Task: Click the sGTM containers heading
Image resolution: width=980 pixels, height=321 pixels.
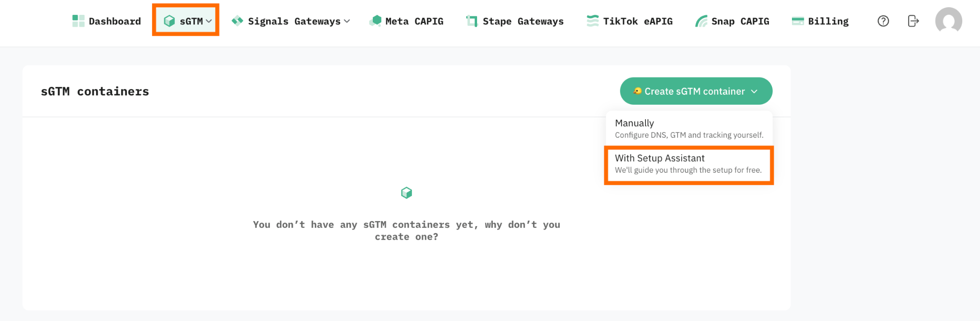Action: (x=95, y=91)
